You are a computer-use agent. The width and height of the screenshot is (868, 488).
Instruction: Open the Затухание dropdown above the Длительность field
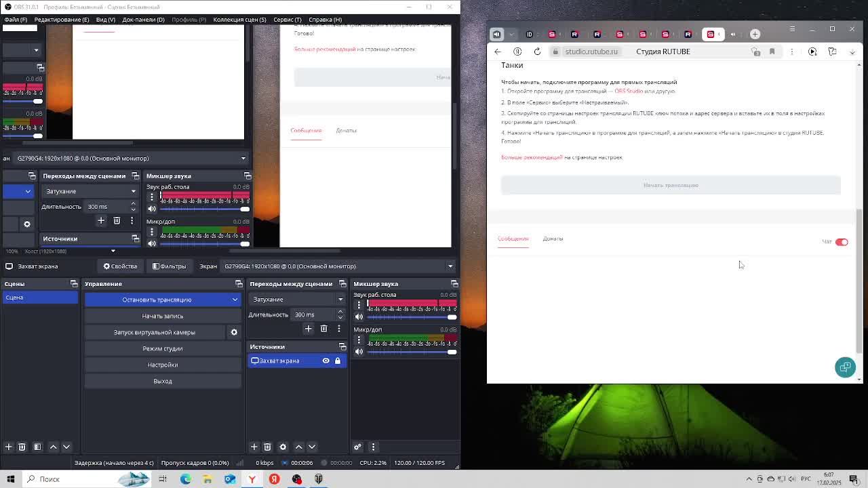(x=298, y=300)
